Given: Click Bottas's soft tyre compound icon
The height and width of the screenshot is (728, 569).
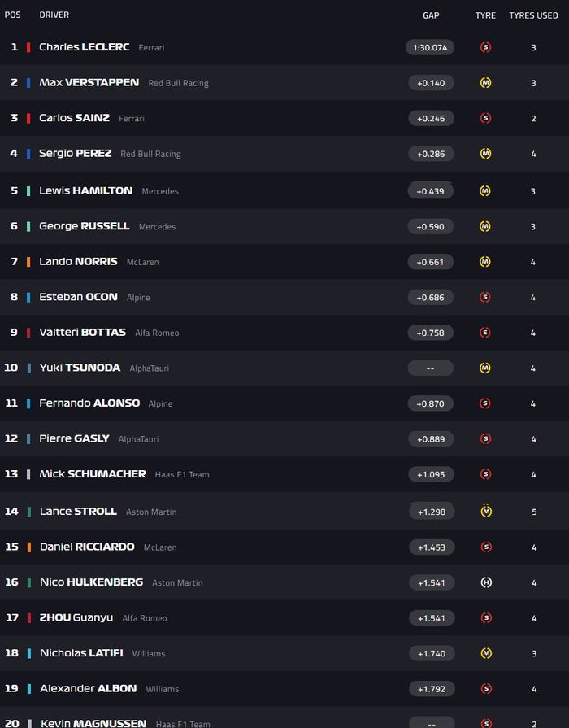Looking at the screenshot, I should [486, 332].
